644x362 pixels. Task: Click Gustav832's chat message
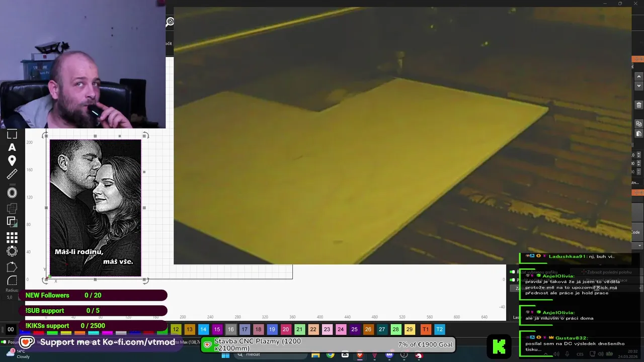click(573, 344)
